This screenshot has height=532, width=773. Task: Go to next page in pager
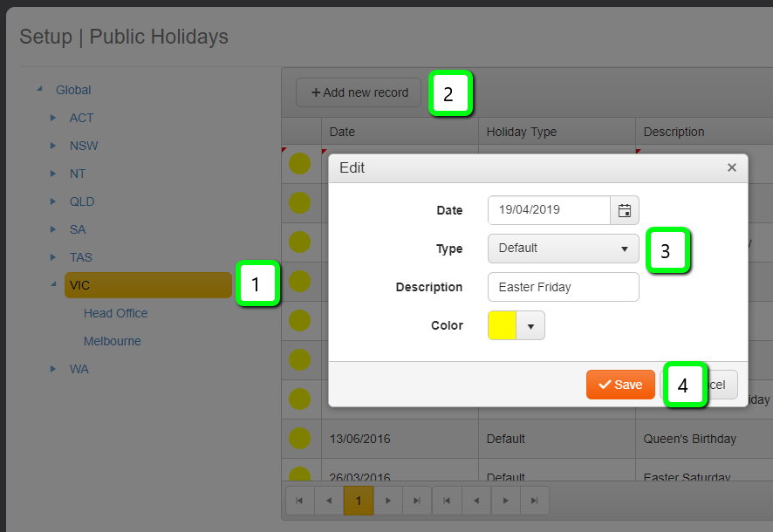387,501
